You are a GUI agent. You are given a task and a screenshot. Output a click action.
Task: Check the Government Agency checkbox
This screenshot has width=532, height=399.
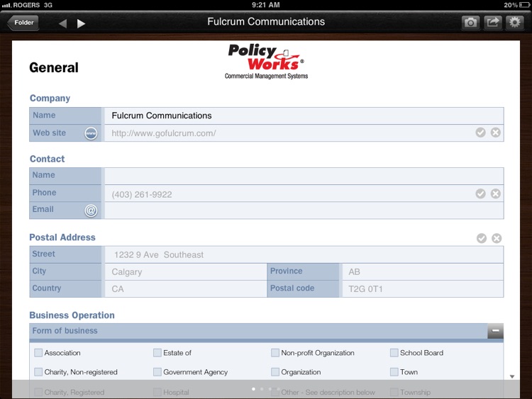pos(157,372)
